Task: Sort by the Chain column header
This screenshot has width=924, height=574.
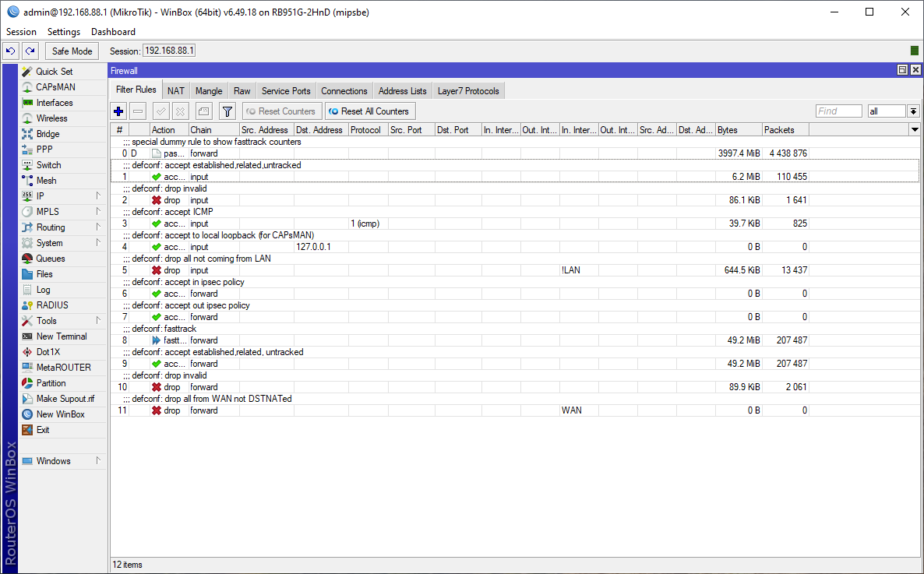Action: [x=213, y=129]
